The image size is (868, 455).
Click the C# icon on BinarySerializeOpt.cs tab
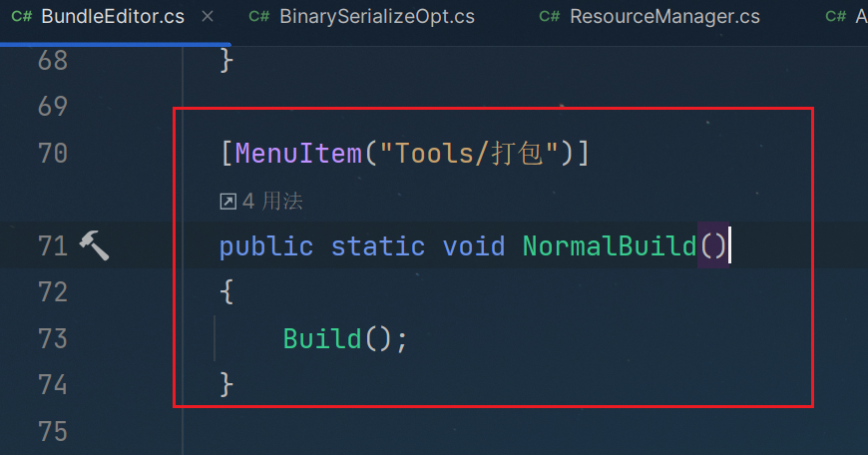[x=259, y=17]
